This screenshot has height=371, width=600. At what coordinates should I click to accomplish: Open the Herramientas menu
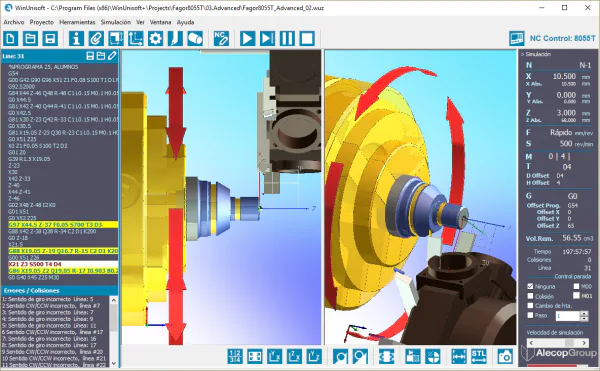tap(77, 22)
